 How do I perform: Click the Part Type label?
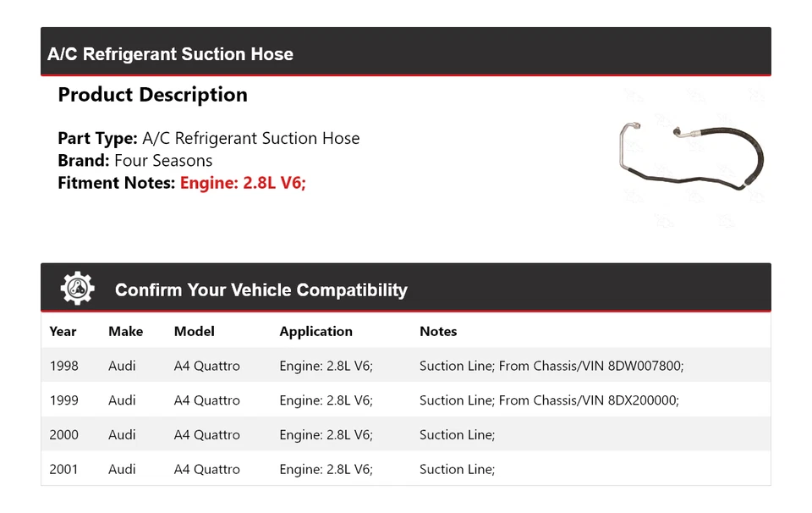97,138
